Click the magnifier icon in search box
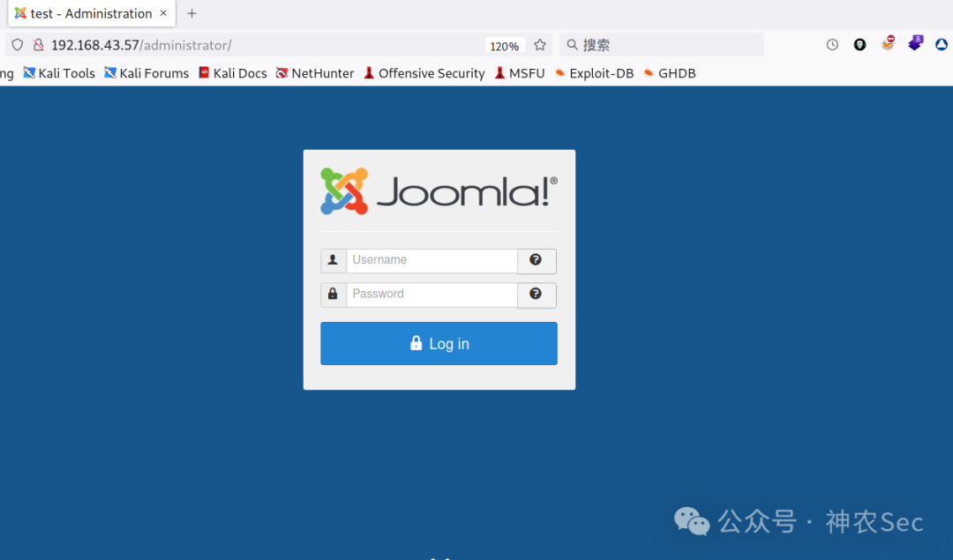Image resolution: width=953 pixels, height=560 pixels. pyautogui.click(x=572, y=45)
